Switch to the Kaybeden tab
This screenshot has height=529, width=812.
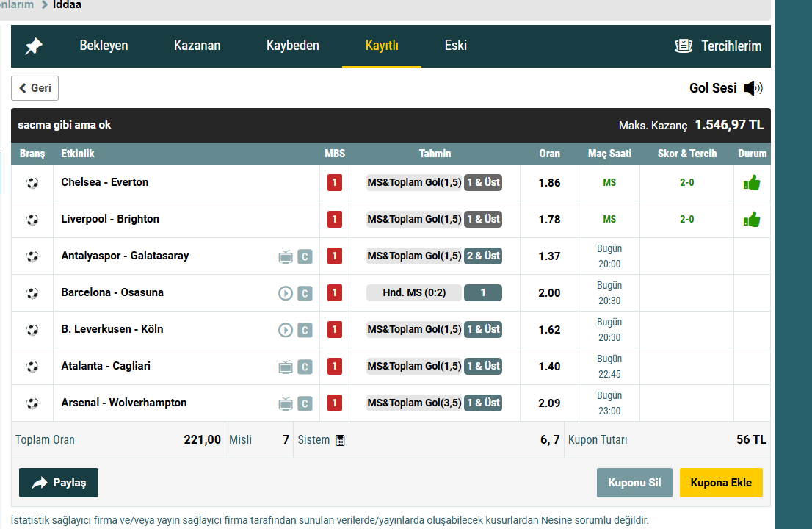click(x=293, y=46)
